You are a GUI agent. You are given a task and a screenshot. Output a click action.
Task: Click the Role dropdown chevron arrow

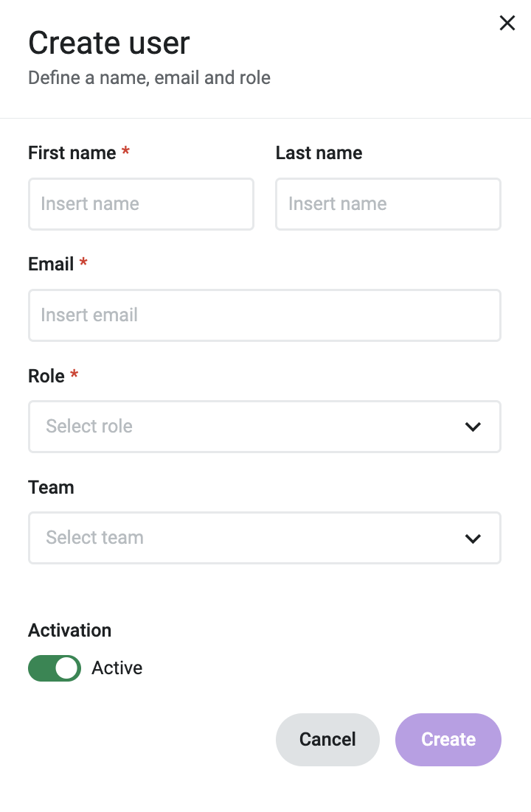[x=473, y=427]
